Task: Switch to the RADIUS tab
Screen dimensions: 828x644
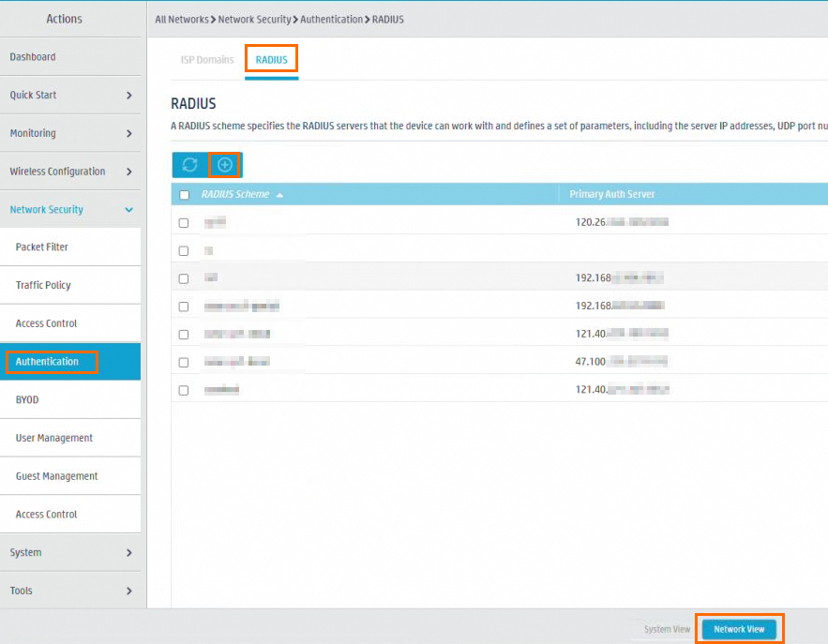Action: (271, 60)
